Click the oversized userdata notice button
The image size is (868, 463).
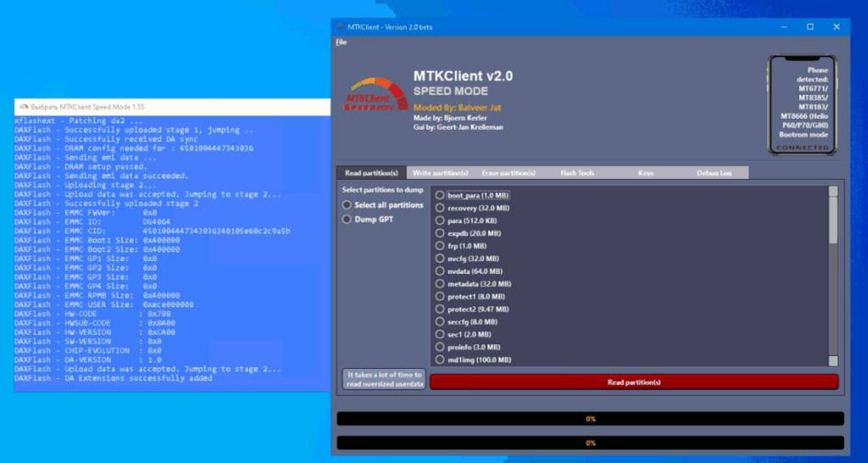pyautogui.click(x=384, y=379)
